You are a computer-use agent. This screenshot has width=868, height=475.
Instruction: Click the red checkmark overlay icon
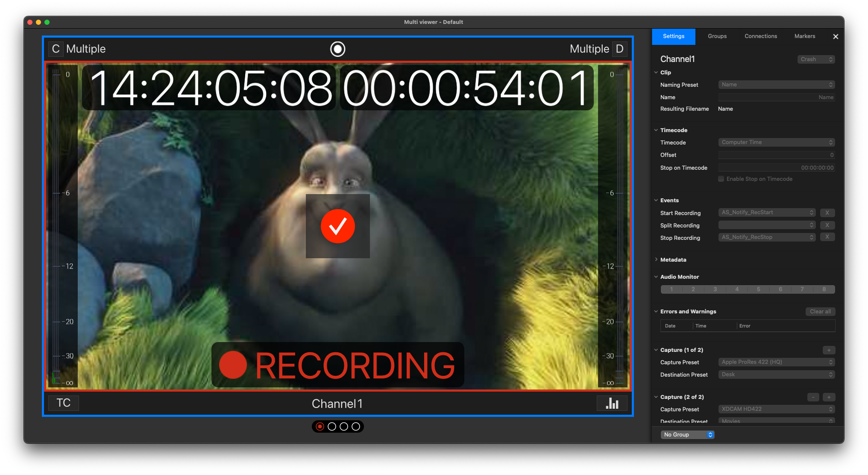[337, 226]
